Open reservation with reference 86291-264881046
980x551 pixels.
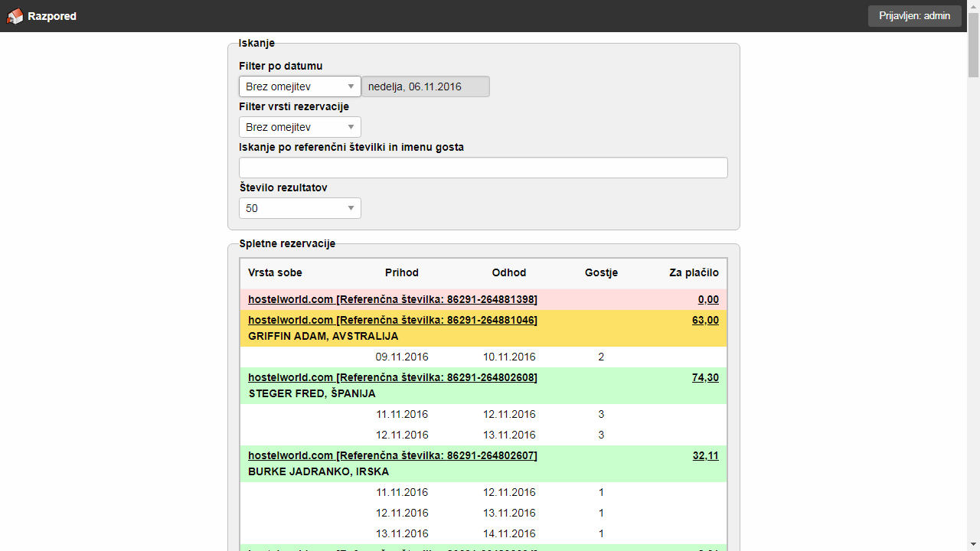pos(392,320)
